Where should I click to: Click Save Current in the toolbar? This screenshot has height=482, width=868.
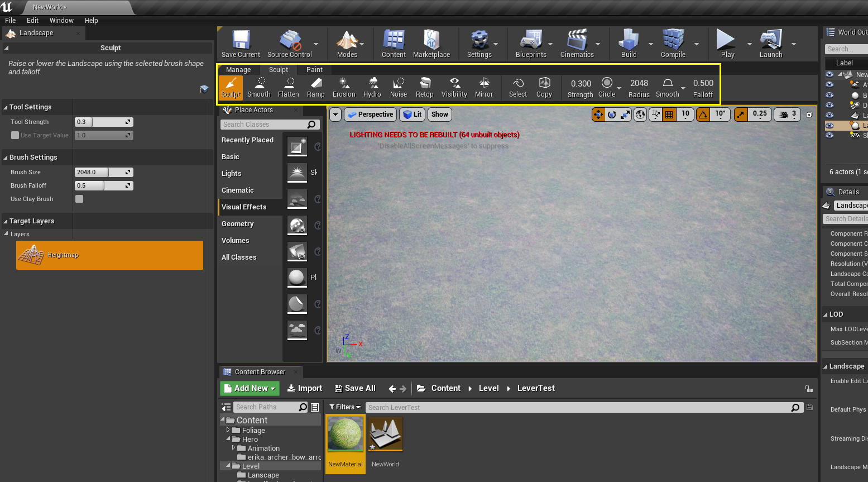click(241, 44)
